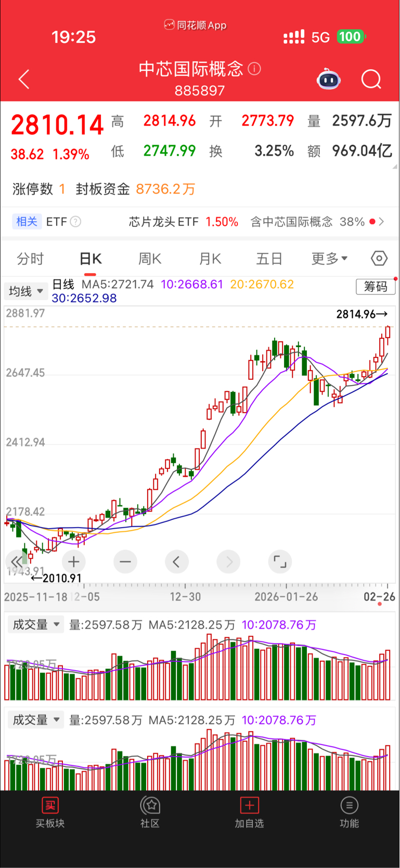Screen dimensions: 400x868
Task: Tap the blue 30:2652.98 MA value
Action: click(84, 298)
